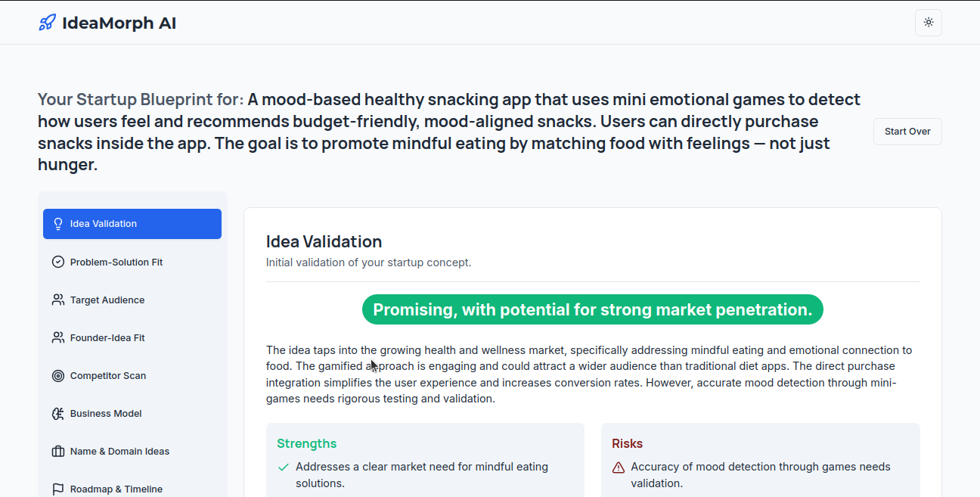Image resolution: width=980 pixels, height=497 pixels.
Task: Click the IdeaMorph AI title text
Action: (119, 23)
